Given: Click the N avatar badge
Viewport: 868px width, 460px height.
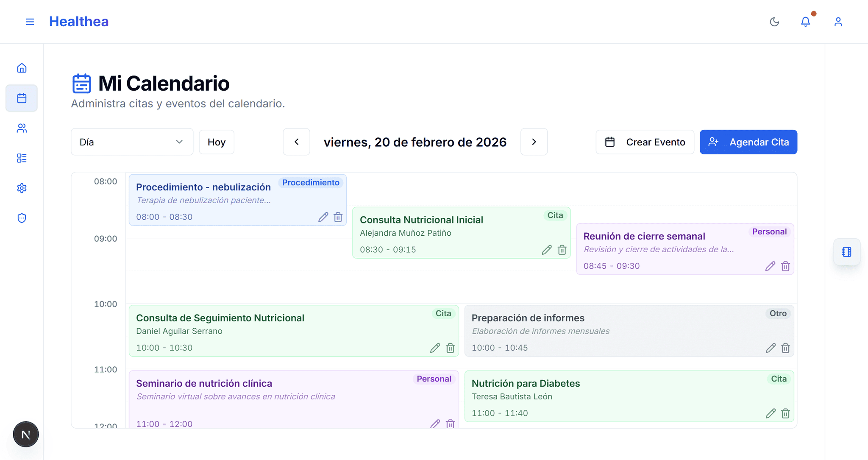Looking at the screenshot, I should point(26,434).
